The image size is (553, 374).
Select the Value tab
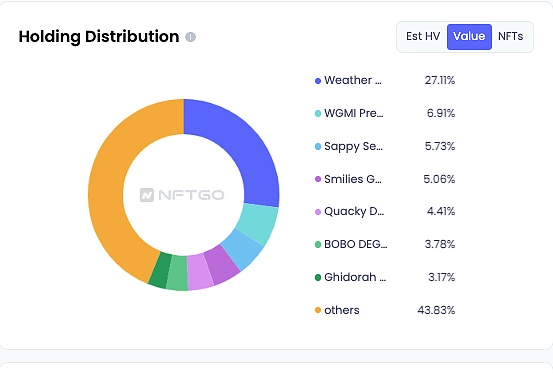tap(469, 36)
